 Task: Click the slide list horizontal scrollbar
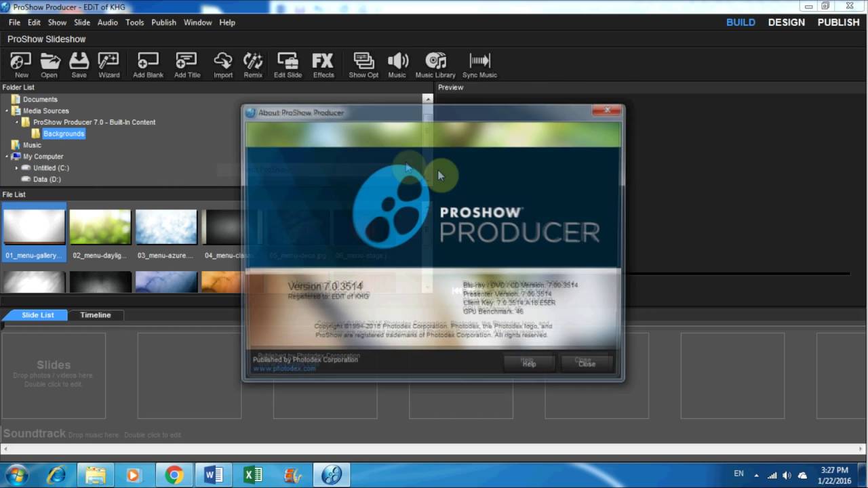(x=434, y=449)
